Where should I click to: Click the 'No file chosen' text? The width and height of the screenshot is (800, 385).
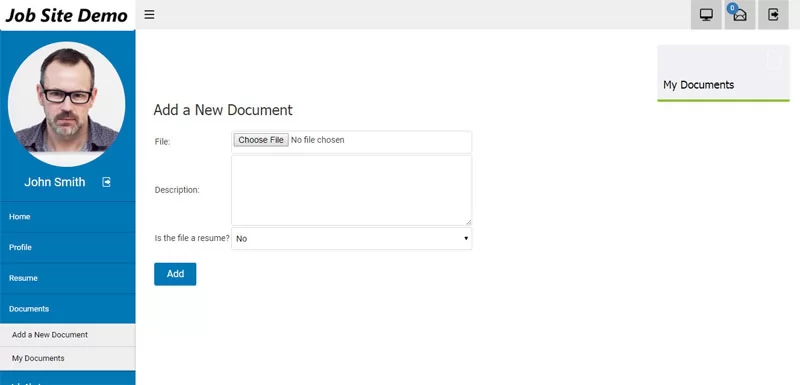pyautogui.click(x=317, y=140)
